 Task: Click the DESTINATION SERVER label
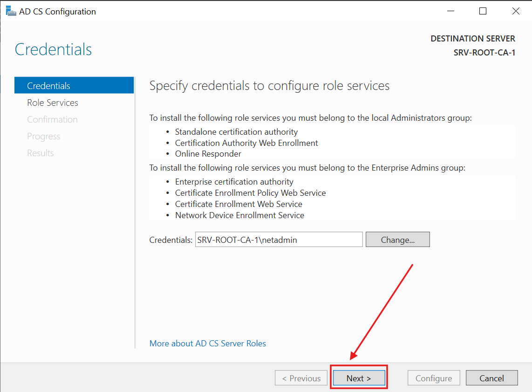coord(472,38)
